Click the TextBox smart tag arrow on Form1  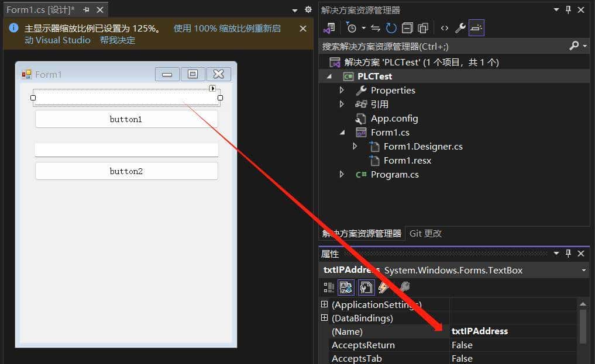click(212, 88)
